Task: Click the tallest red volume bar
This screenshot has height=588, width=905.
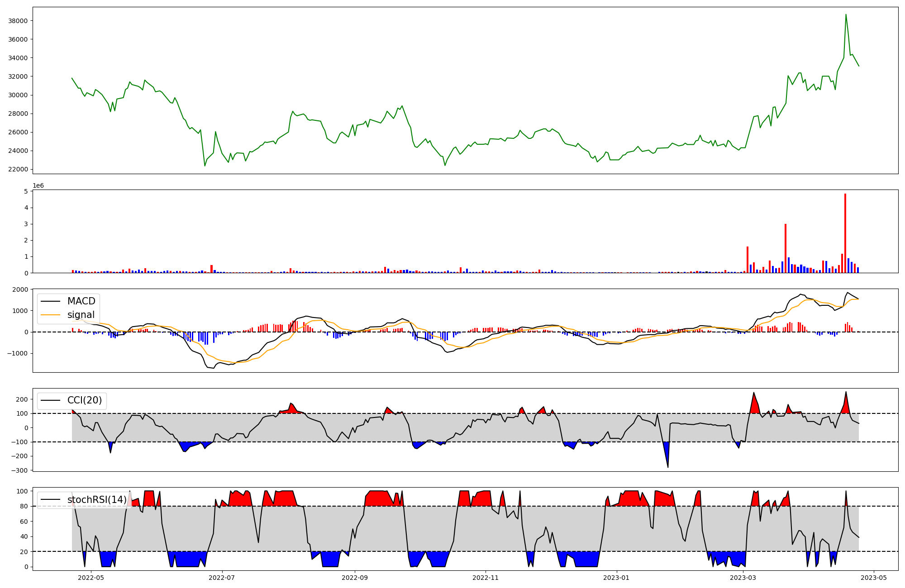Action: tap(845, 233)
